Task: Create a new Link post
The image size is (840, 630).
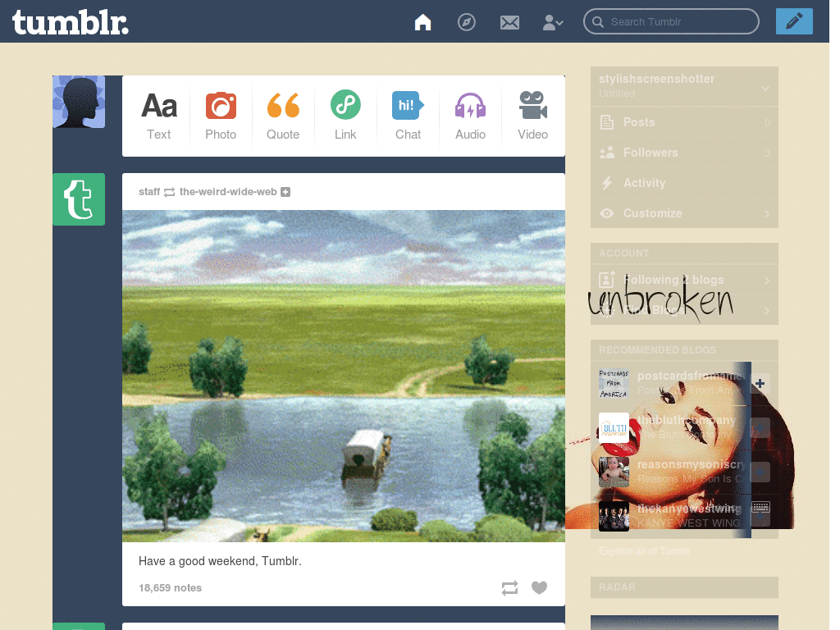Action: pyautogui.click(x=345, y=116)
